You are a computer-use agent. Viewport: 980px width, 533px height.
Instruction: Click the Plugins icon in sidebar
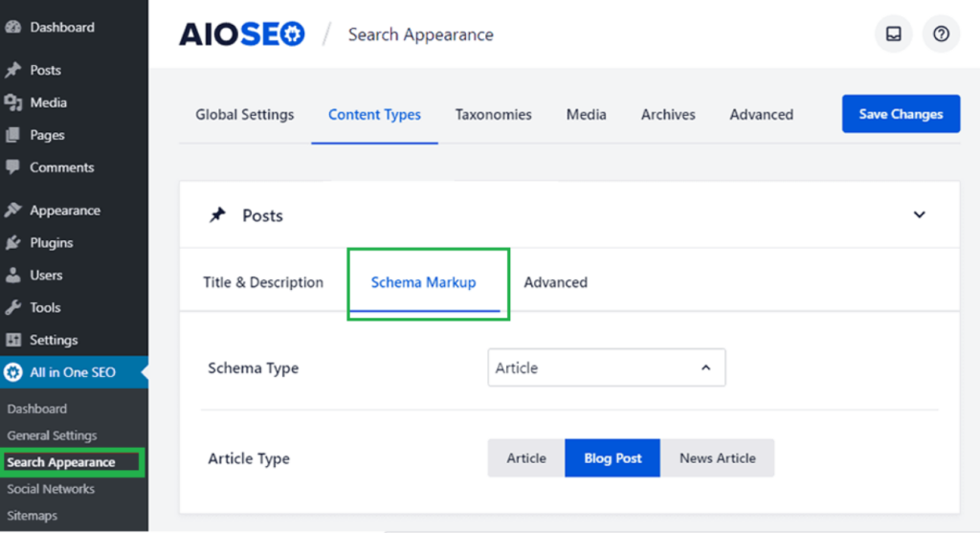click(x=12, y=243)
